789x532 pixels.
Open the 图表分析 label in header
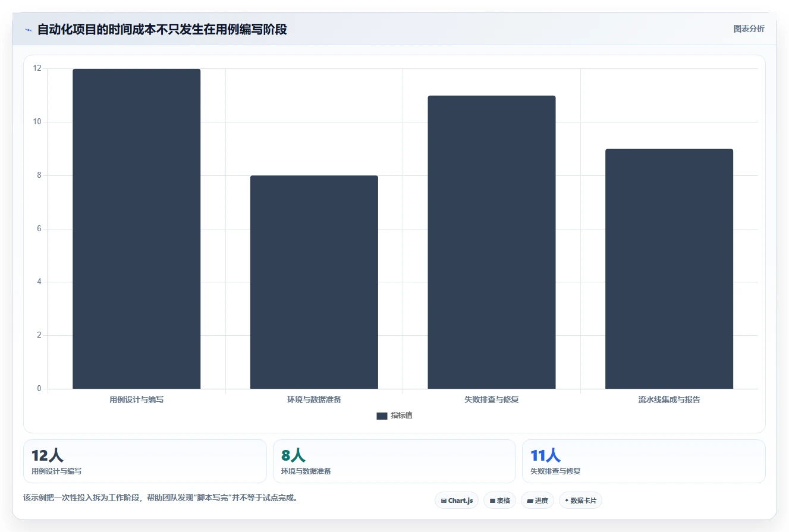click(749, 29)
